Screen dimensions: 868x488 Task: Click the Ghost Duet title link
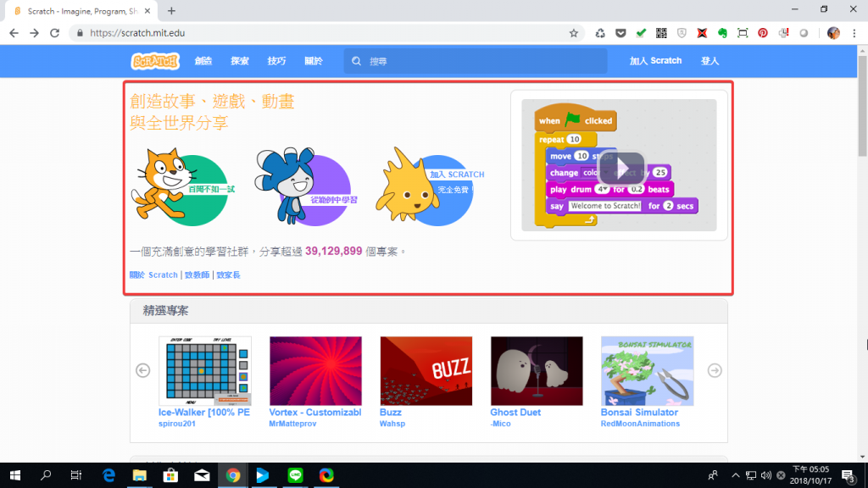point(515,413)
